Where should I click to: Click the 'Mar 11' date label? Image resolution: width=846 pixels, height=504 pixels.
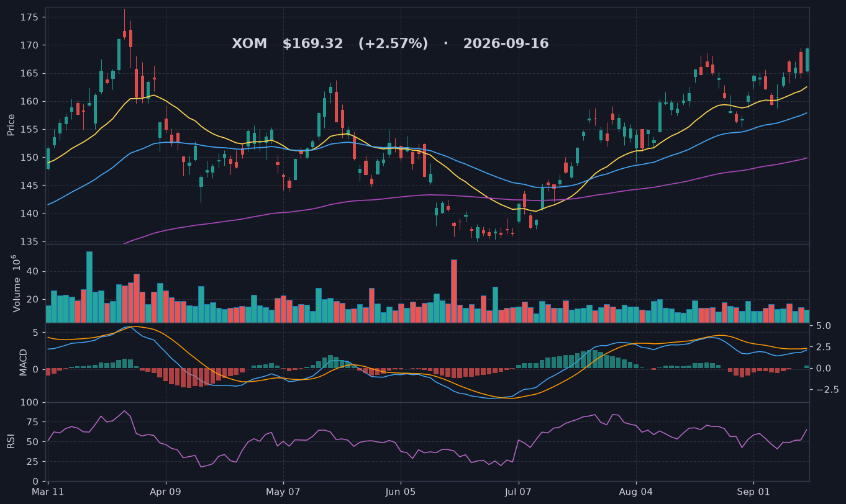click(48, 492)
